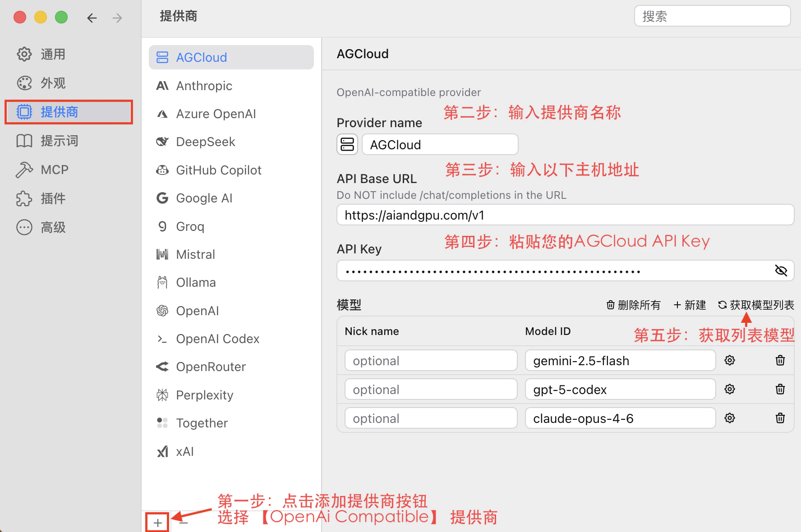801x532 pixels.
Task: Click the claude-opus-4-6 Model ID field
Action: tap(620, 418)
